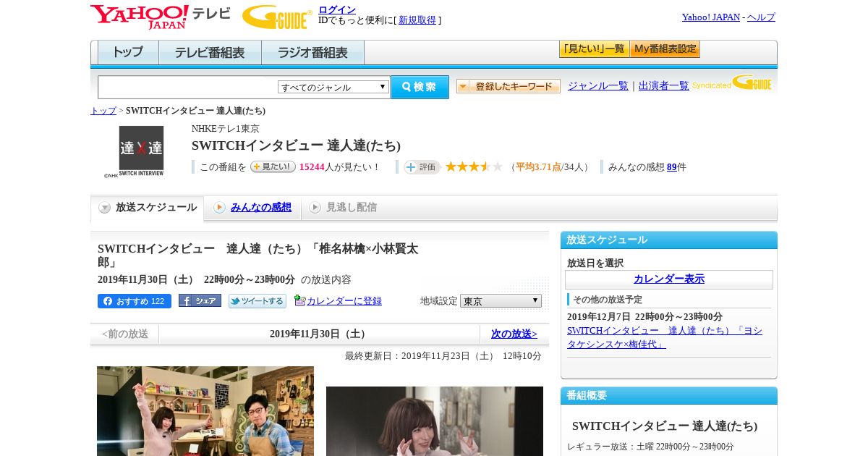Click the play icon beside みんなの感想
Viewport: 868px width, 456px height.
(219, 208)
